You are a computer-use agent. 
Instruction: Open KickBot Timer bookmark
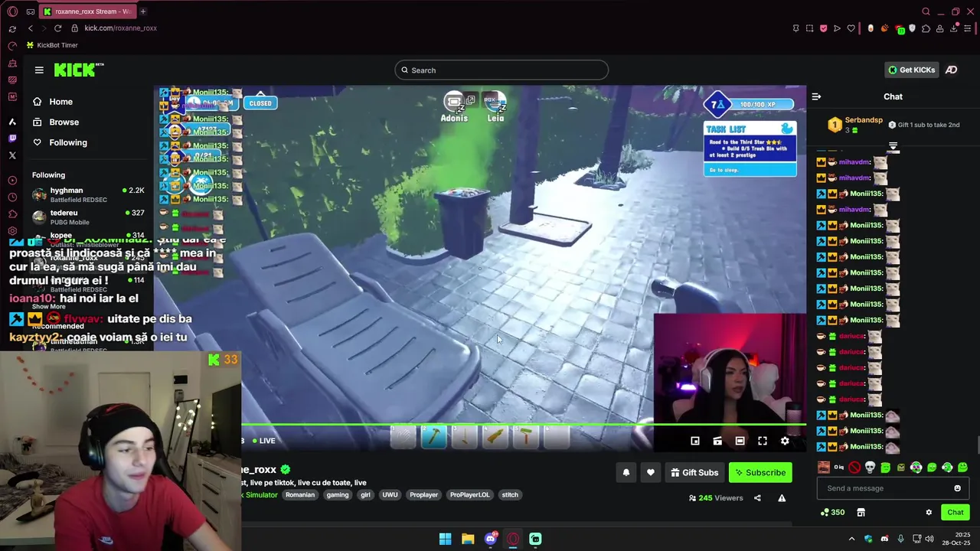(52, 45)
